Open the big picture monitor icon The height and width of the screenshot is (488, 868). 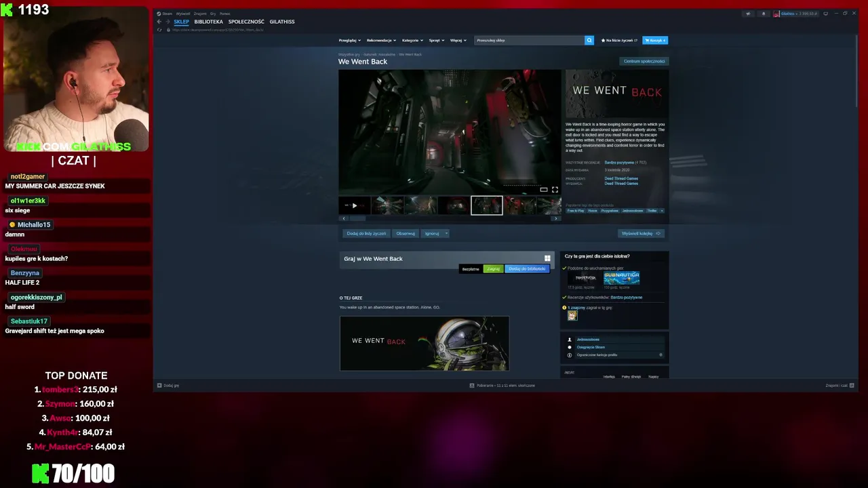[x=827, y=14]
